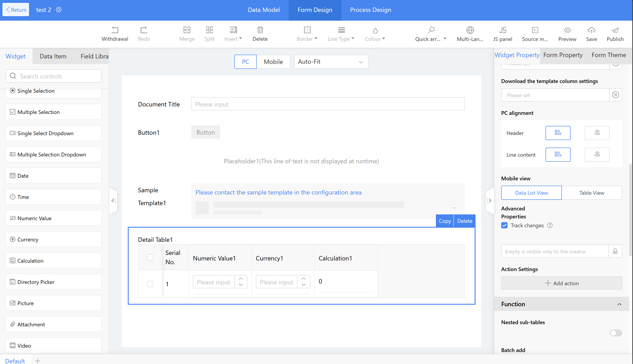Image resolution: width=633 pixels, height=364 pixels.
Task: Check the Detail Table header row checkbox
Action: point(150,257)
